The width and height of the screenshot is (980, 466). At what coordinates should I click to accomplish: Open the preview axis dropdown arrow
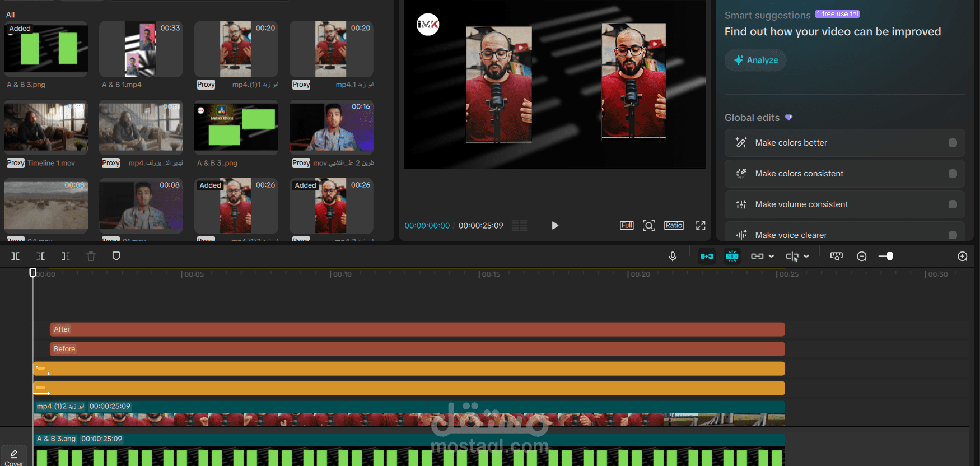click(x=806, y=256)
